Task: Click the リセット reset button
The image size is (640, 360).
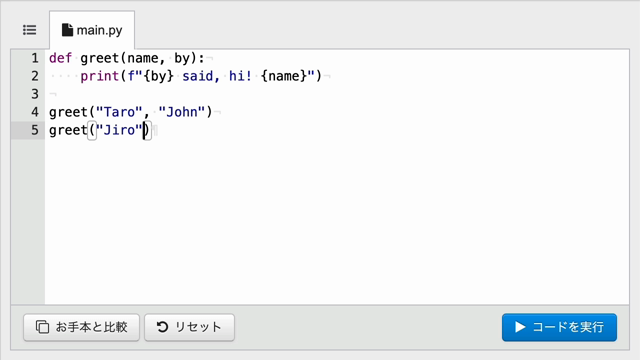Action: click(x=189, y=327)
